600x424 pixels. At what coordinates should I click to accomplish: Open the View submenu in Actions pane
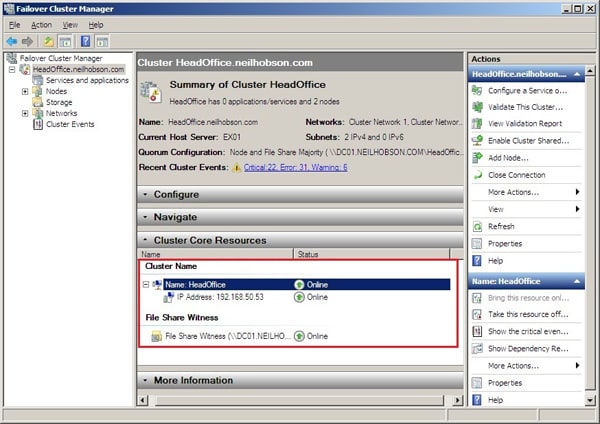click(526, 209)
